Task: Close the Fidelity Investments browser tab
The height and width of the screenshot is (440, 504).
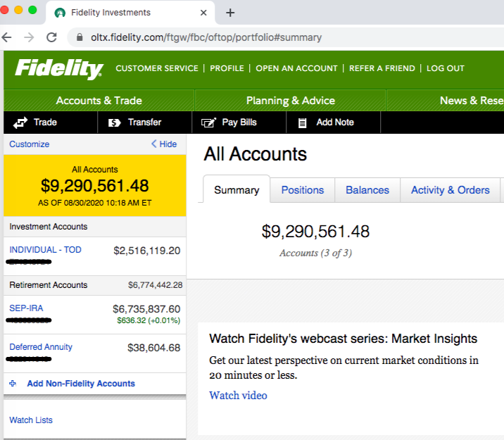Action: (203, 13)
